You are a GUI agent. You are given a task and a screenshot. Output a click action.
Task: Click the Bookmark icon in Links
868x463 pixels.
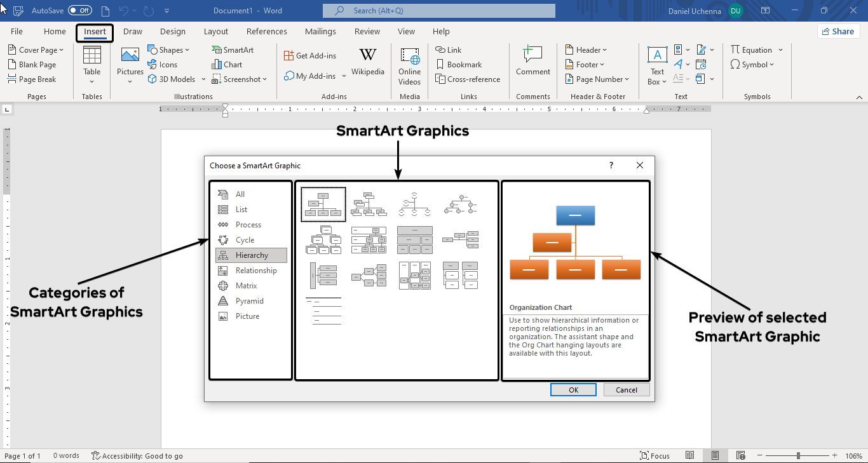440,65
